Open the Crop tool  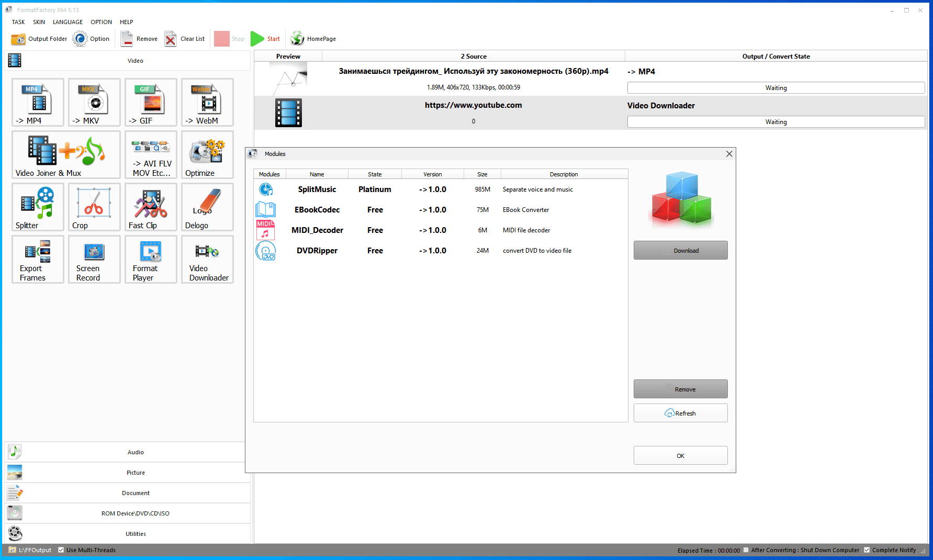[94, 207]
